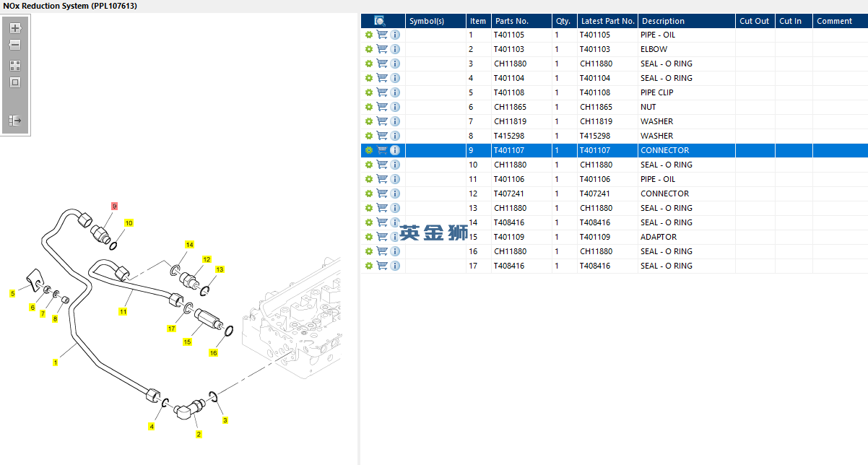
Task: Add item 10 SEAL - O RING to cart
Action: [382, 165]
